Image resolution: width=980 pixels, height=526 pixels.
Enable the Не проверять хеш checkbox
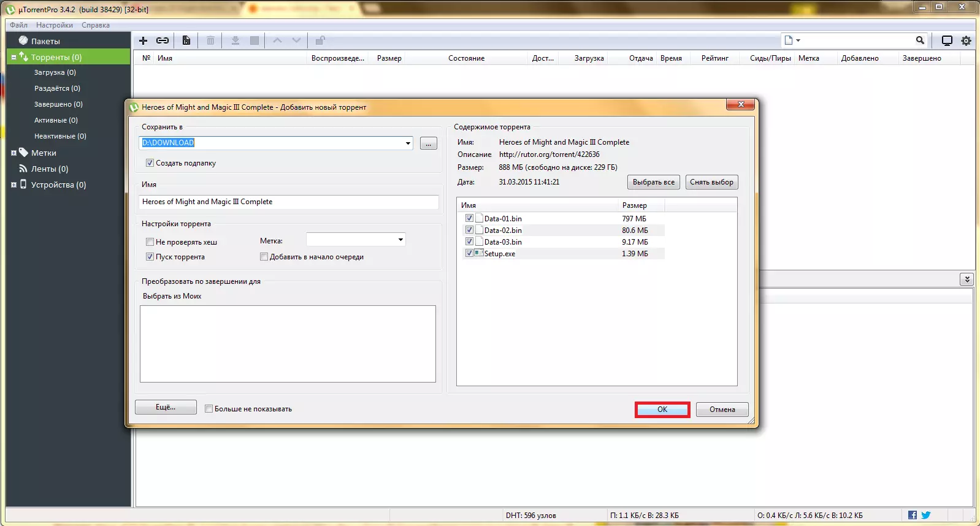click(x=150, y=242)
